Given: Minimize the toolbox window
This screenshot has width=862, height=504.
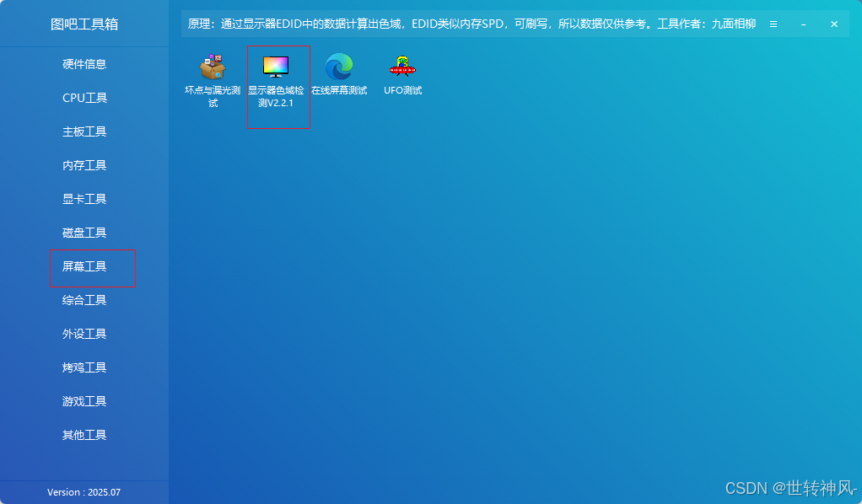Looking at the screenshot, I should pyautogui.click(x=803, y=24).
